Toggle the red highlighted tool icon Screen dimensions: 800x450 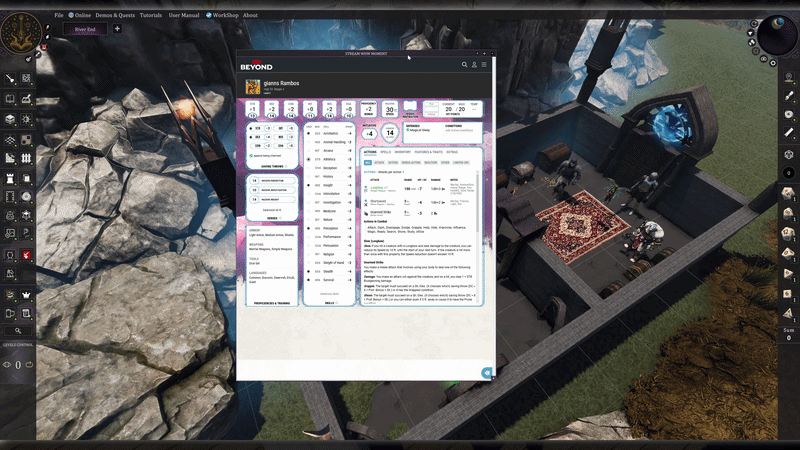(x=26, y=255)
